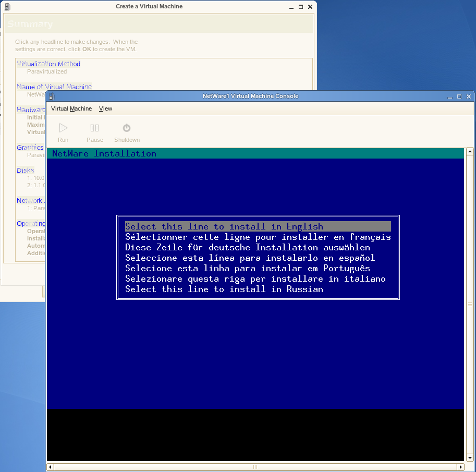Click the console horizontal scrollbar right arrow
This screenshot has height=472, width=476.
click(460, 467)
